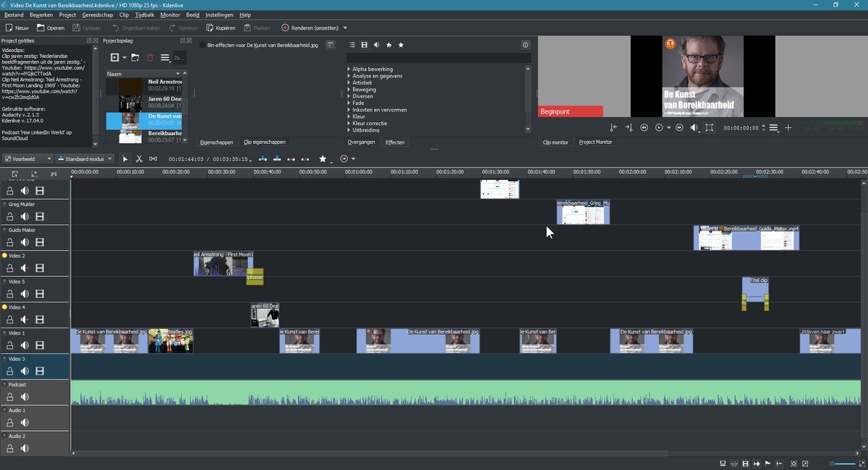Open the Instellingen menu
This screenshot has height=470, width=868.
click(219, 14)
